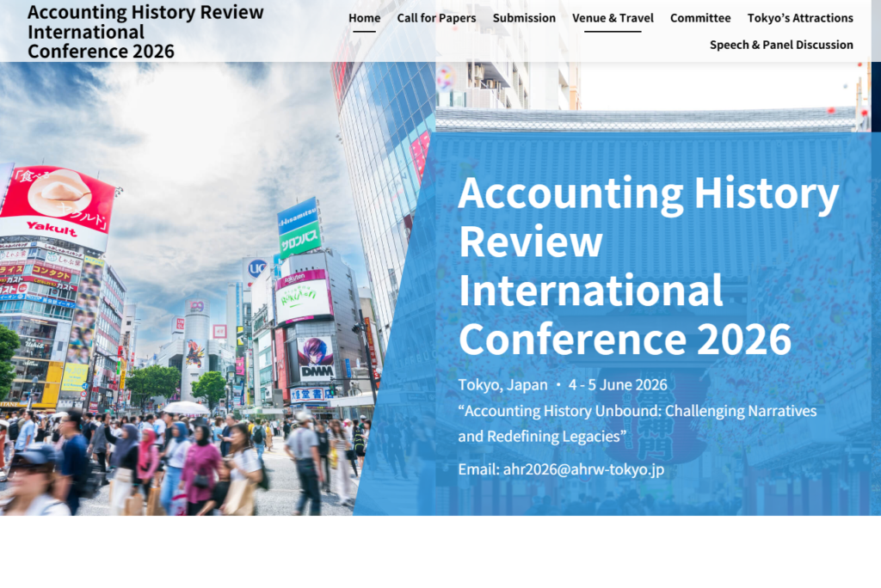The height and width of the screenshot is (588, 881).
Task: Click the blank white area below banner
Action: [x=440, y=552]
